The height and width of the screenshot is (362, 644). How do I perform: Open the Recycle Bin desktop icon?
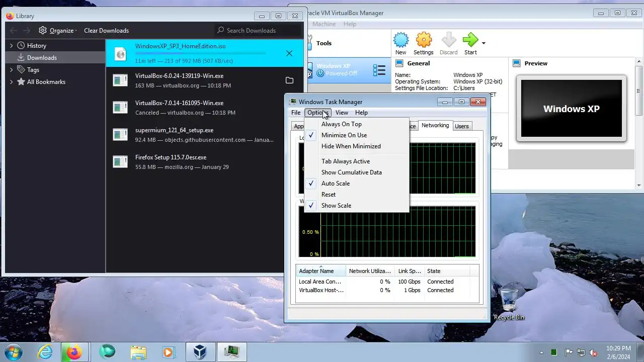tap(509, 304)
